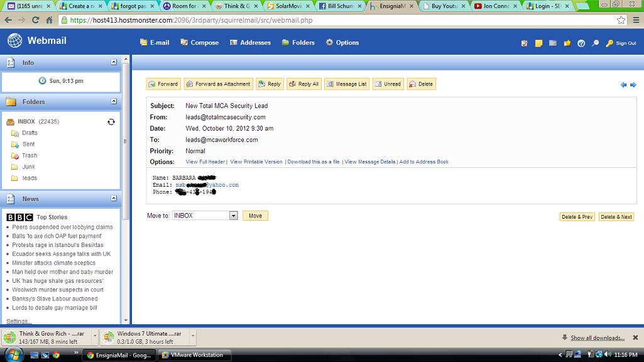
Task: Go to next message with right arrow
Action: click(x=633, y=85)
